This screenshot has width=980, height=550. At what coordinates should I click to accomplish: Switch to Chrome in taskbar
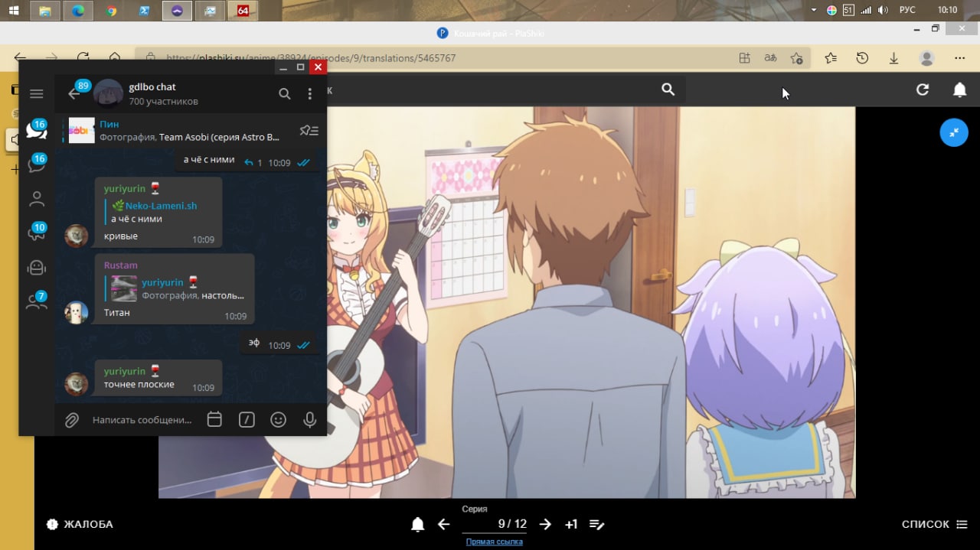(x=112, y=11)
